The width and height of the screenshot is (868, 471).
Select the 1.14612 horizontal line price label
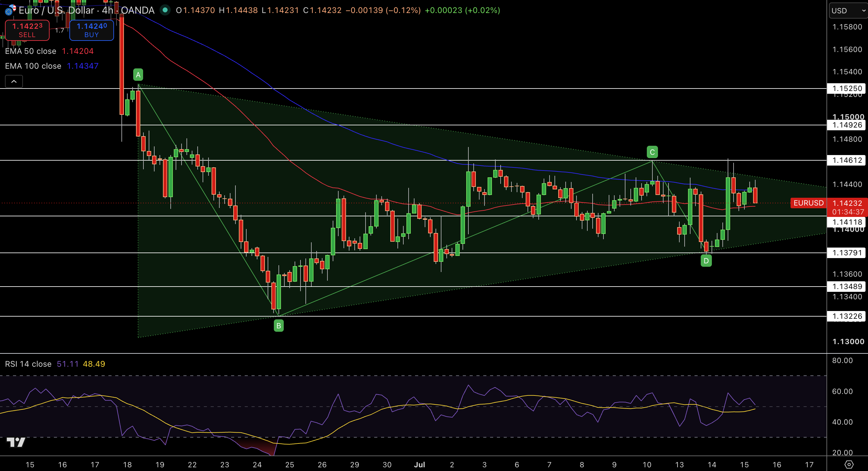846,160
